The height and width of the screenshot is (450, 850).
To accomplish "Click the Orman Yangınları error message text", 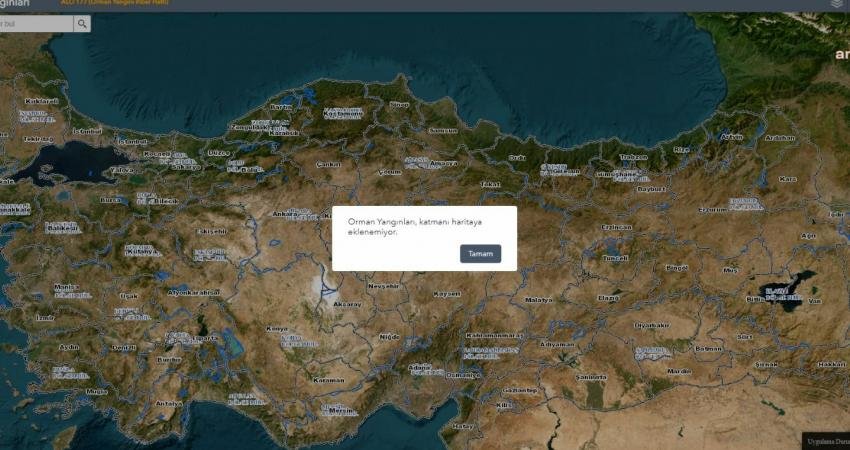I will 415,227.
